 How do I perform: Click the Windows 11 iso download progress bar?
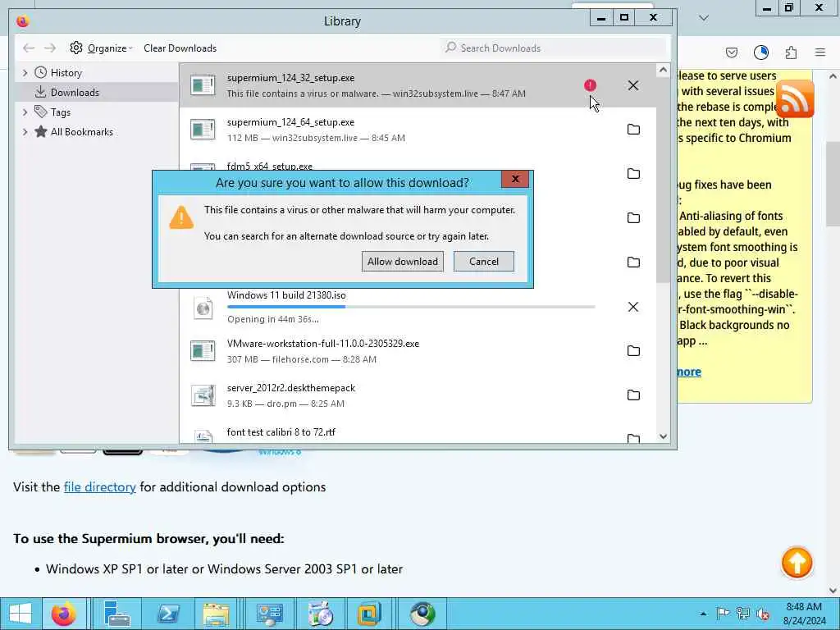tap(411, 307)
